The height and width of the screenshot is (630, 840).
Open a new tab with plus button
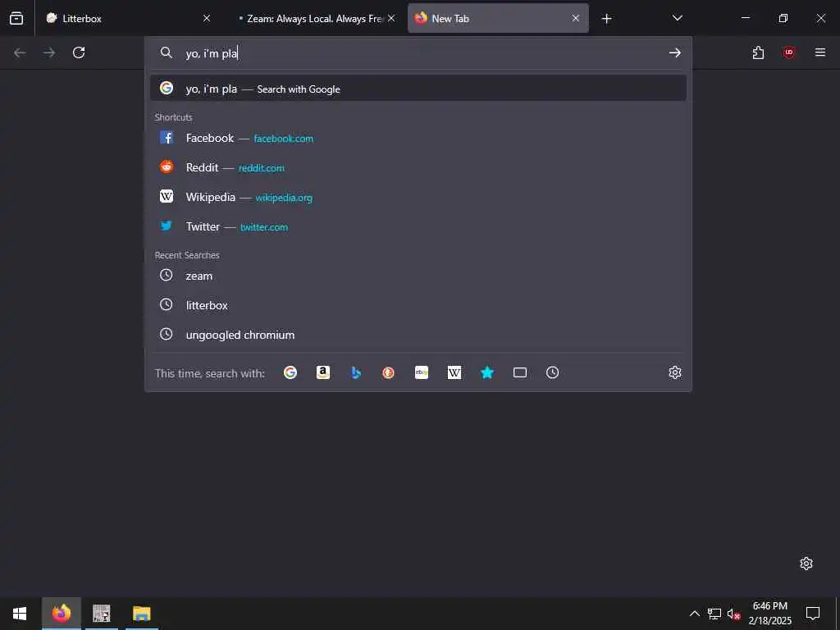point(606,19)
